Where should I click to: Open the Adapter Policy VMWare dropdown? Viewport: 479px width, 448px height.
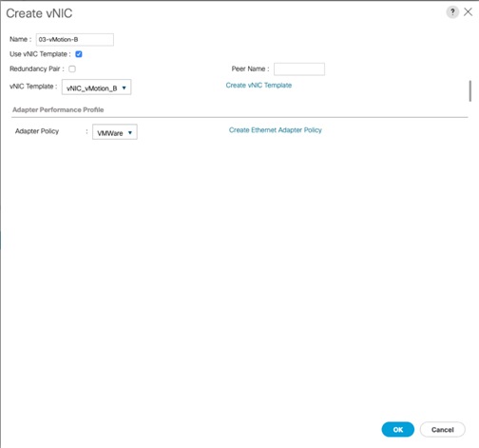[115, 132]
